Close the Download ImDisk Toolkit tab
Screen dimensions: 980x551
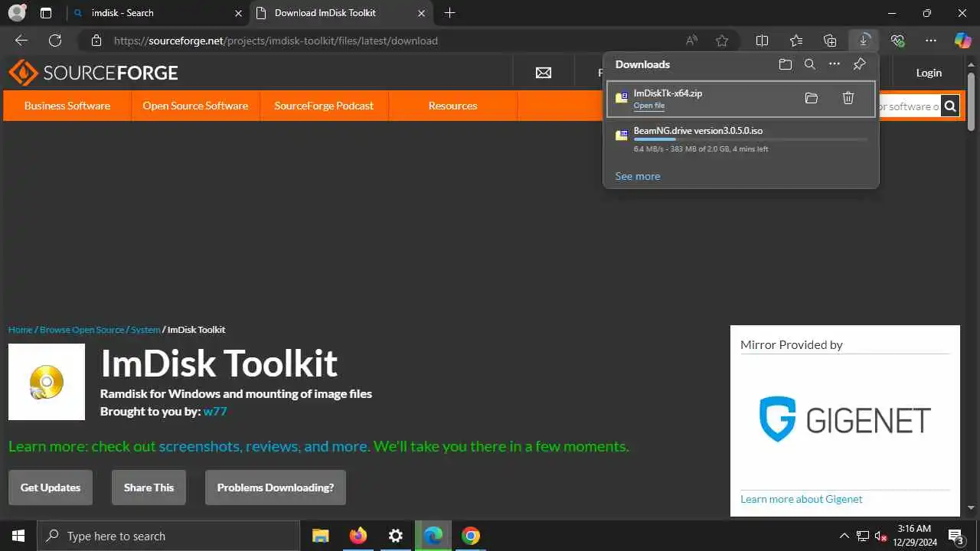[x=421, y=13]
